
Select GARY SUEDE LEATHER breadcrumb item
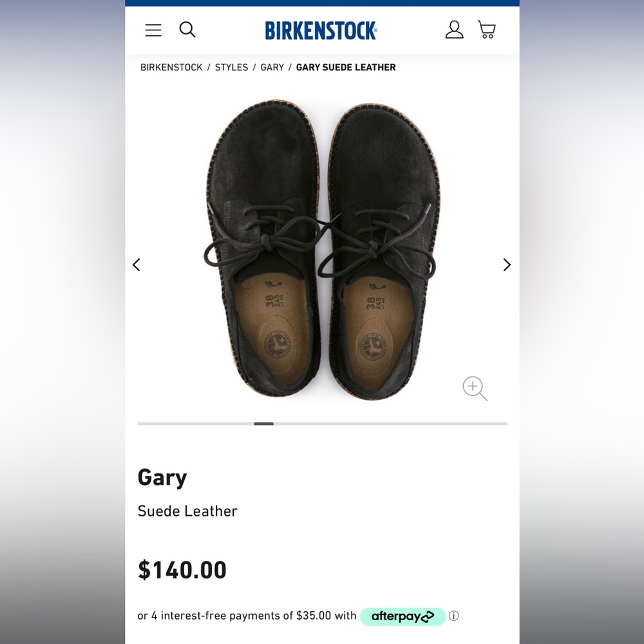[x=345, y=67]
